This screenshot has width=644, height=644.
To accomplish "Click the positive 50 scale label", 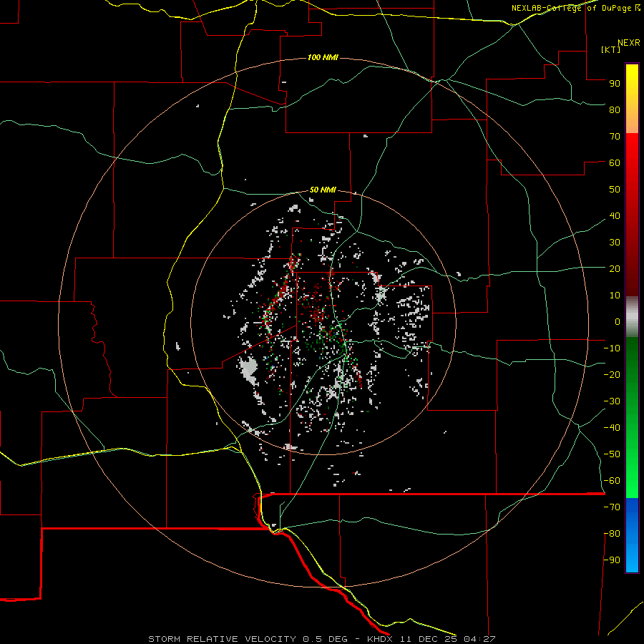I will point(615,190).
